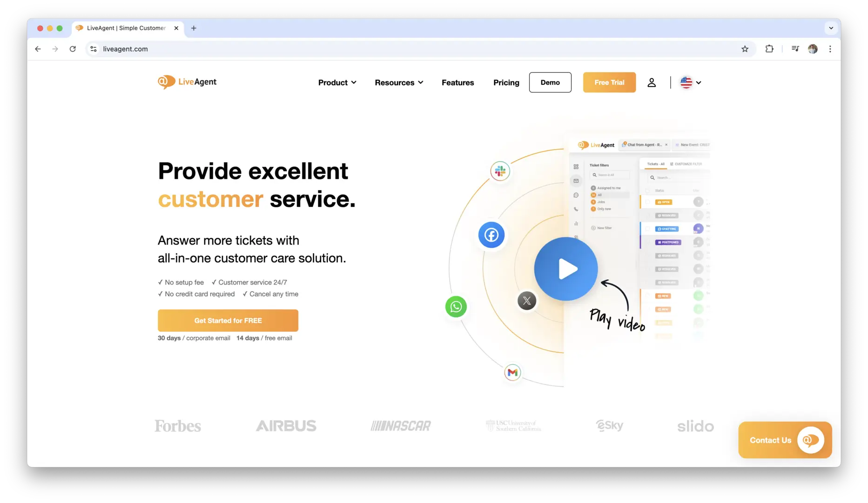Open the Chrome profile avatar
The image size is (868, 503).
pyautogui.click(x=813, y=49)
